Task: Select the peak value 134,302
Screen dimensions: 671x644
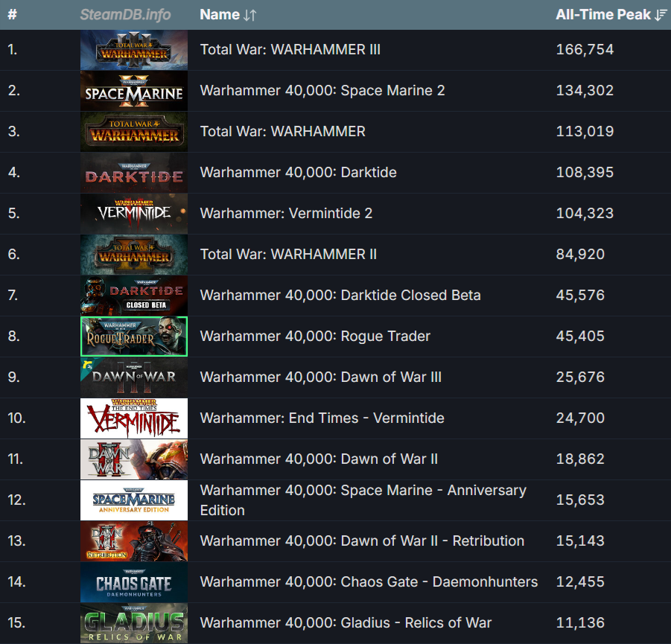Action: coord(585,91)
